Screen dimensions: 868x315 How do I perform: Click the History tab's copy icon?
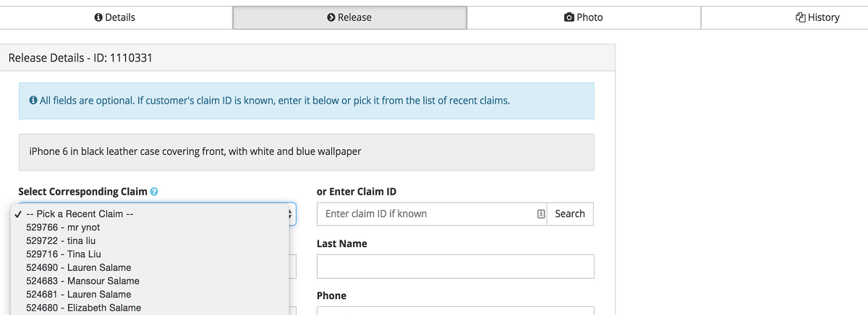click(x=801, y=17)
